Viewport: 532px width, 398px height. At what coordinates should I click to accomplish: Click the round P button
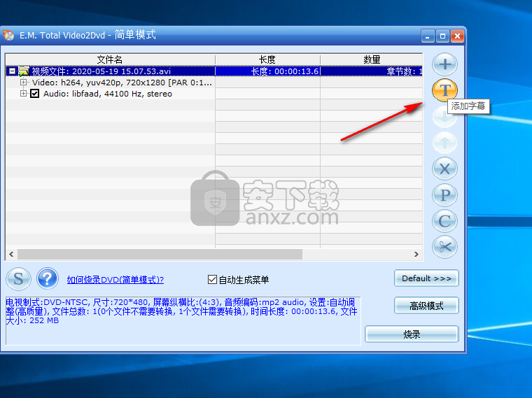444,194
